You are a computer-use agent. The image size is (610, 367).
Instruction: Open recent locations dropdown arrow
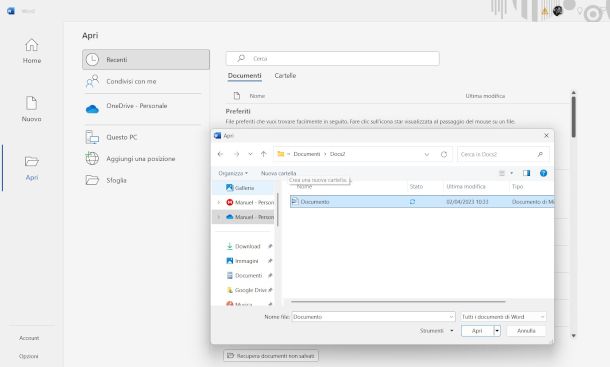250,154
